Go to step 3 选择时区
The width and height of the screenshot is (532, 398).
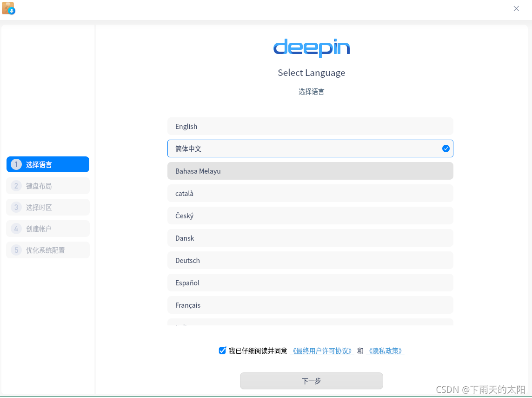pyautogui.click(x=48, y=207)
